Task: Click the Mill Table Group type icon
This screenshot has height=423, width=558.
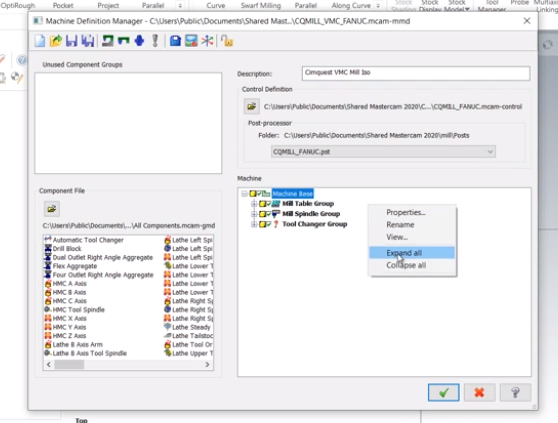Action: click(x=276, y=204)
